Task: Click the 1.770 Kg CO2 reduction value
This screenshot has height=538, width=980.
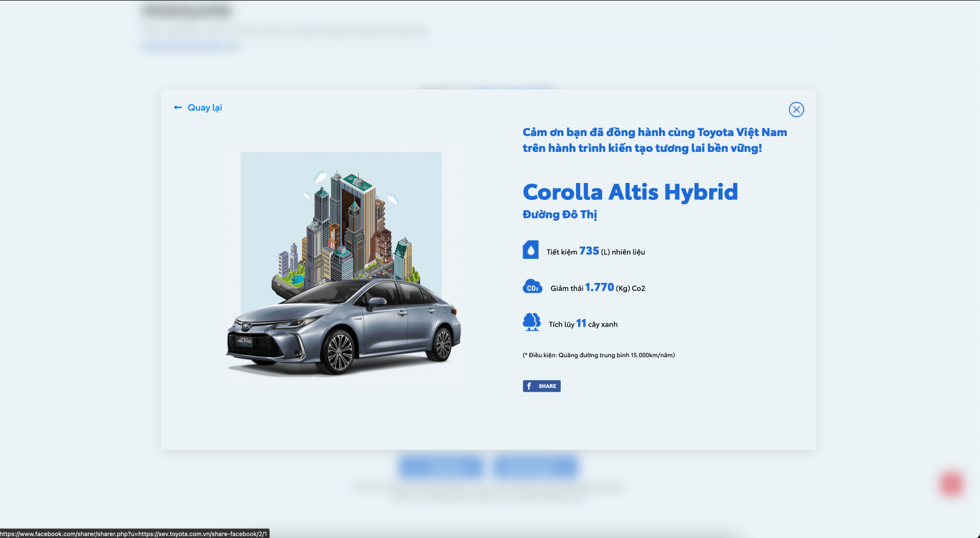Action: pyautogui.click(x=599, y=287)
